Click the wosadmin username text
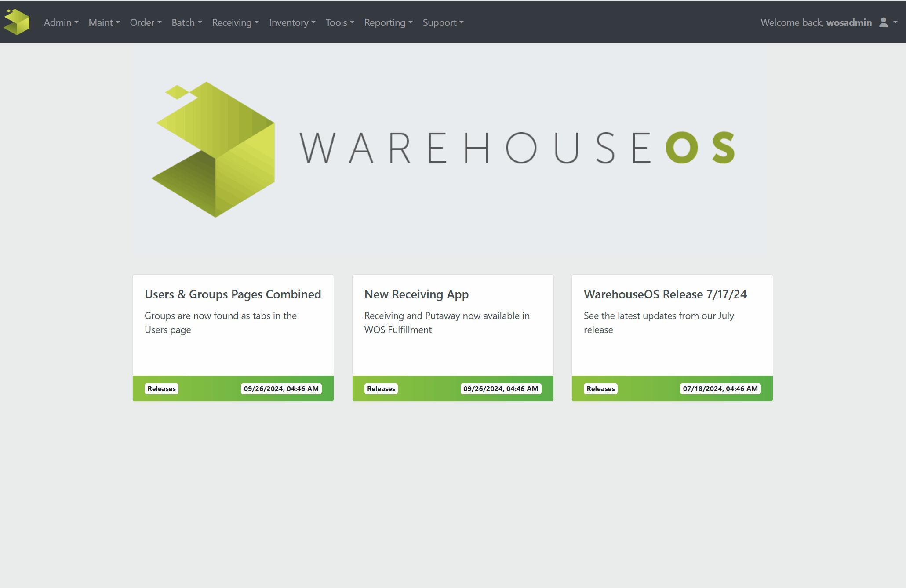Image resolution: width=906 pixels, height=588 pixels. 849,22
